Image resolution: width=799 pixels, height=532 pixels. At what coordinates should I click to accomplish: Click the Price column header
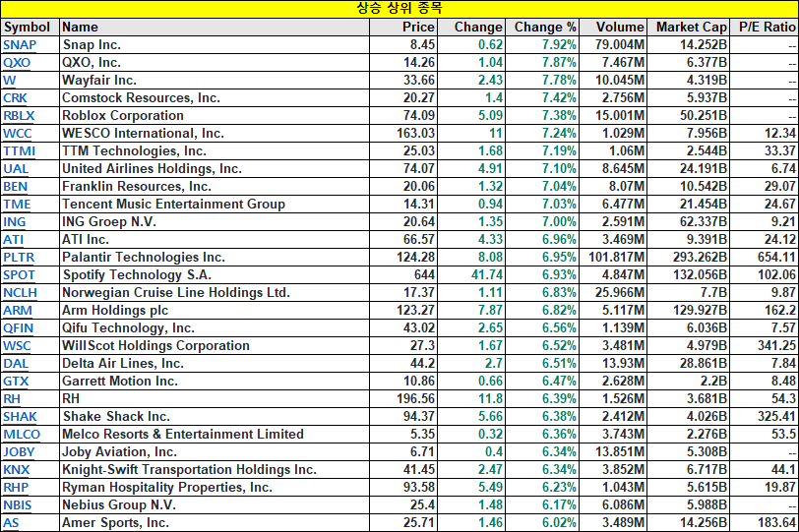click(403, 27)
